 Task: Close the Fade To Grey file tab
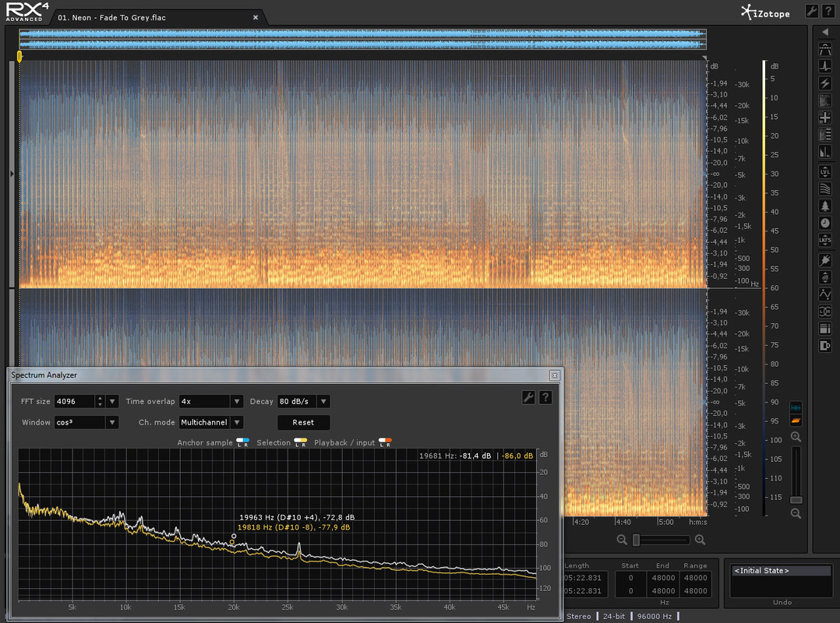256,18
